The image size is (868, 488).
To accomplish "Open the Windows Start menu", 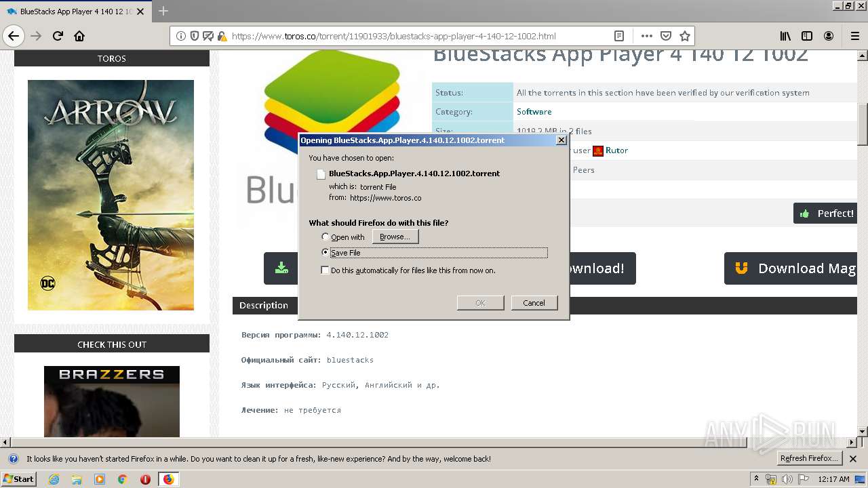I will pos(18,479).
